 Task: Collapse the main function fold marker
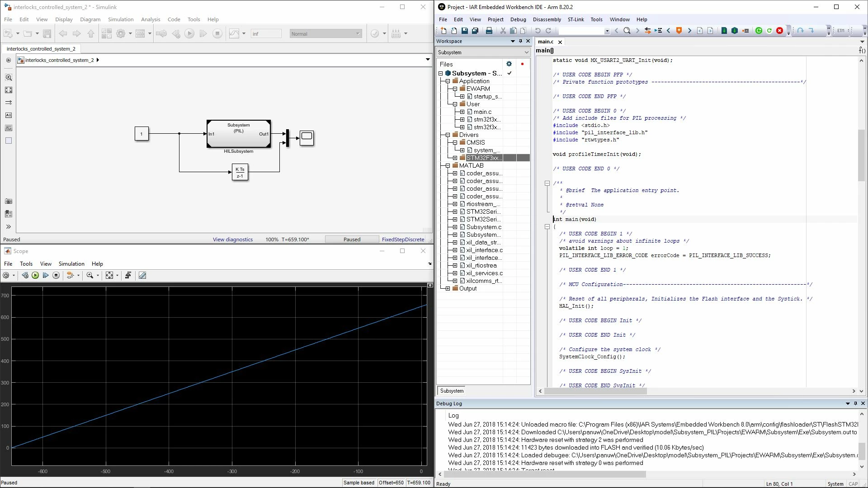[x=547, y=226]
